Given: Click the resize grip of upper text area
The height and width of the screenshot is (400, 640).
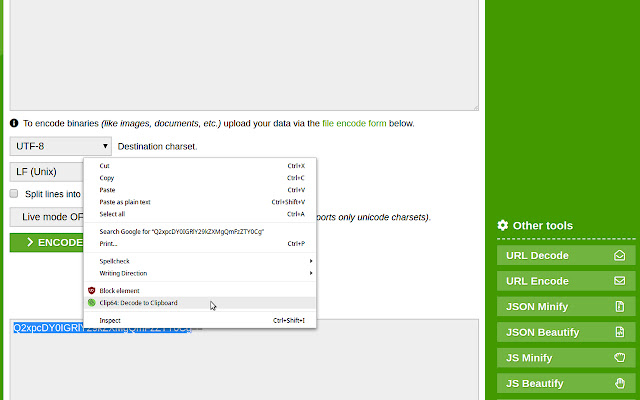Looking at the screenshot, I should pyautogui.click(x=476, y=107).
